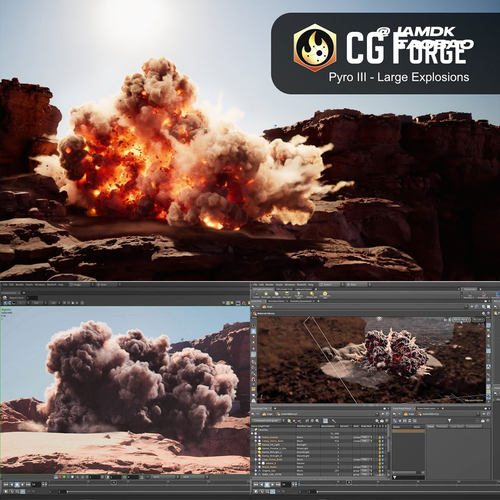The height and width of the screenshot is (500, 500).
Task: Open Edit menu in left Houdini window
Action: 11,285
